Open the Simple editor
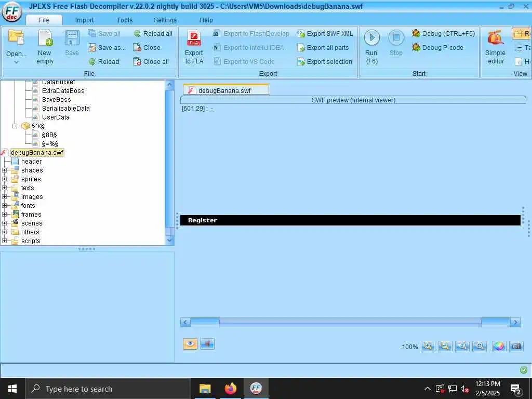532x399 pixels. tap(495, 47)
